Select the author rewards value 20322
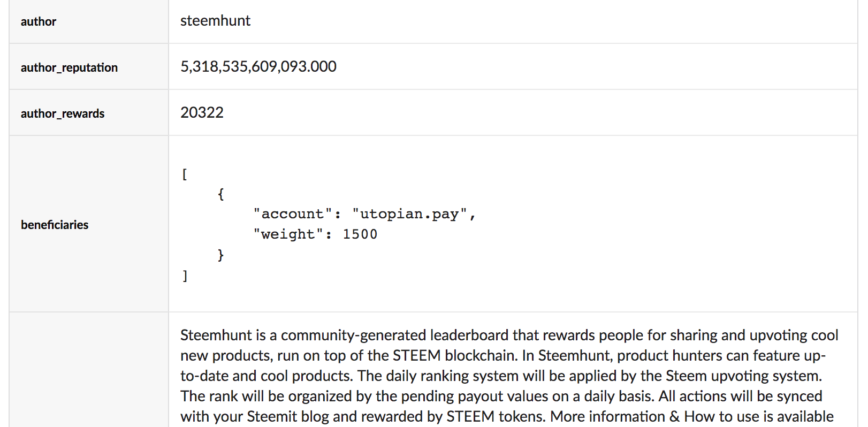The width and height of the screenshot is (868, 427). click(x=202, y=112)
